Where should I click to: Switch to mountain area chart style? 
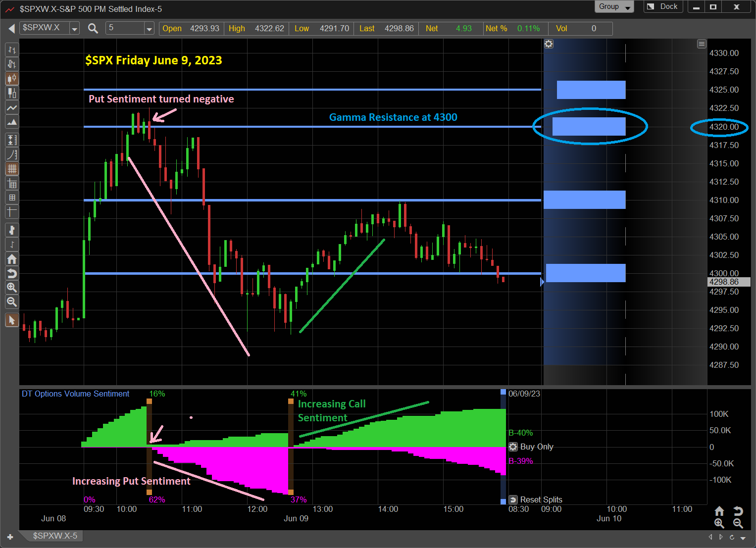(x=12, y=122)
